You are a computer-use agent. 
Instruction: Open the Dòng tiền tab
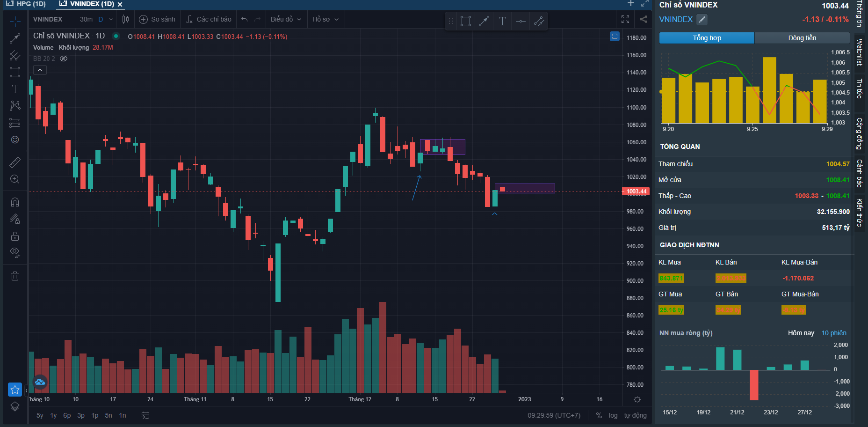(x=802, y=38)
